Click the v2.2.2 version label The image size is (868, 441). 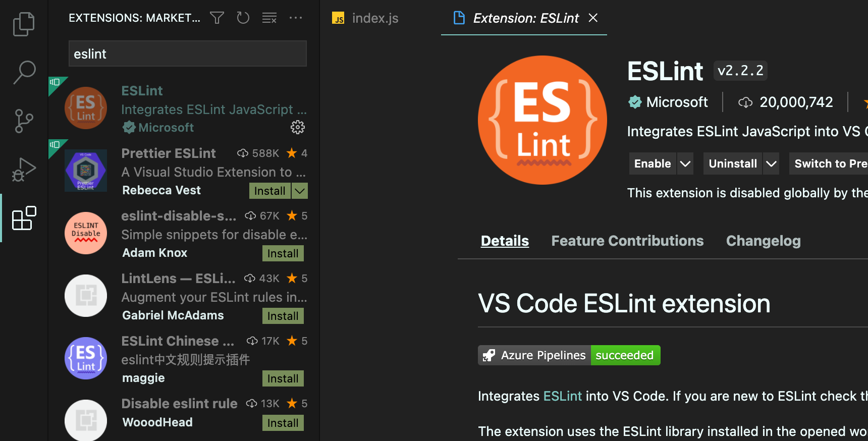[740, 71]
